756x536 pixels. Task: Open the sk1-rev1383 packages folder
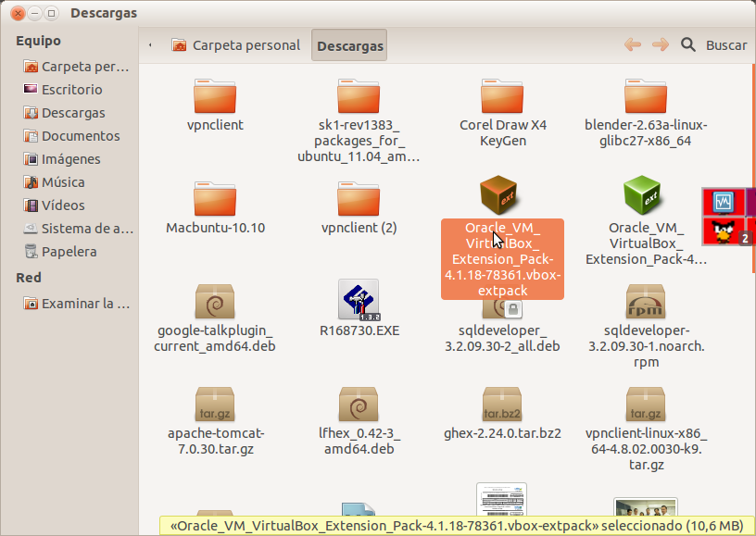click(x=359, y=96)
